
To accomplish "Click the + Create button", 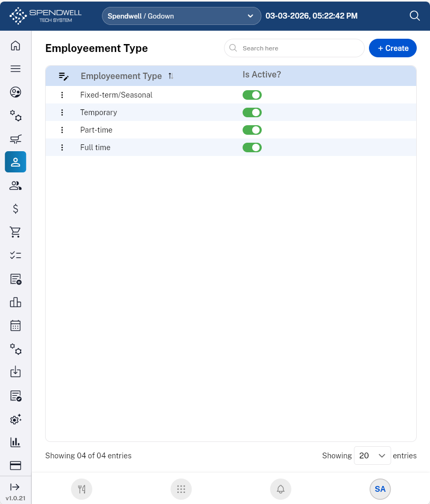I will [393, 48].
